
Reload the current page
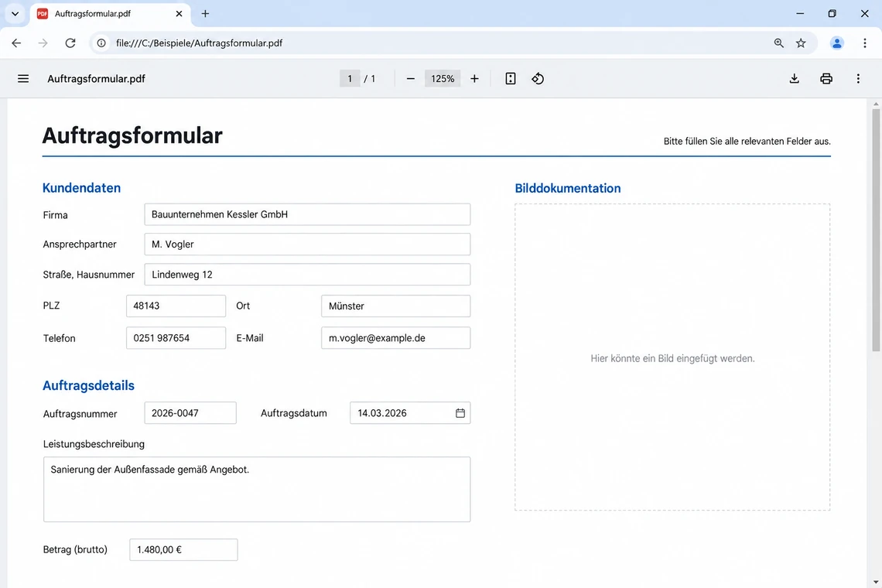coord(70,43)
